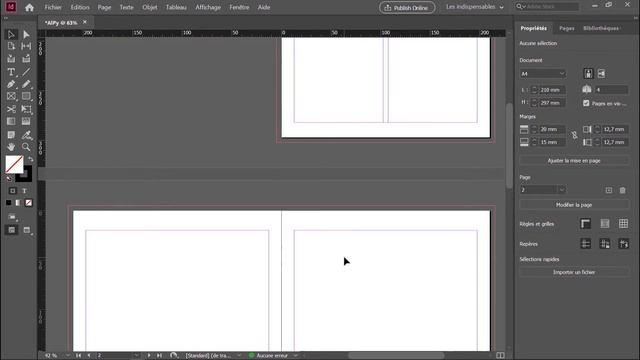640x360 pixels.
Task: Select the Page tool
Action: click(11, 46)
